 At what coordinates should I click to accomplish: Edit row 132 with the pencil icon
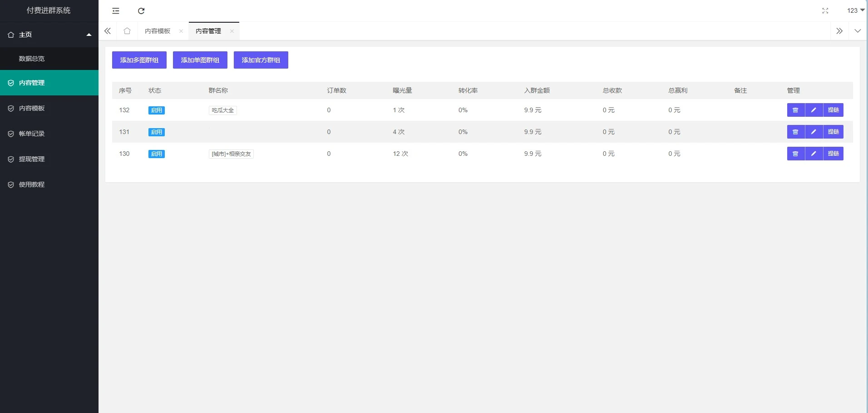[814, 110]
